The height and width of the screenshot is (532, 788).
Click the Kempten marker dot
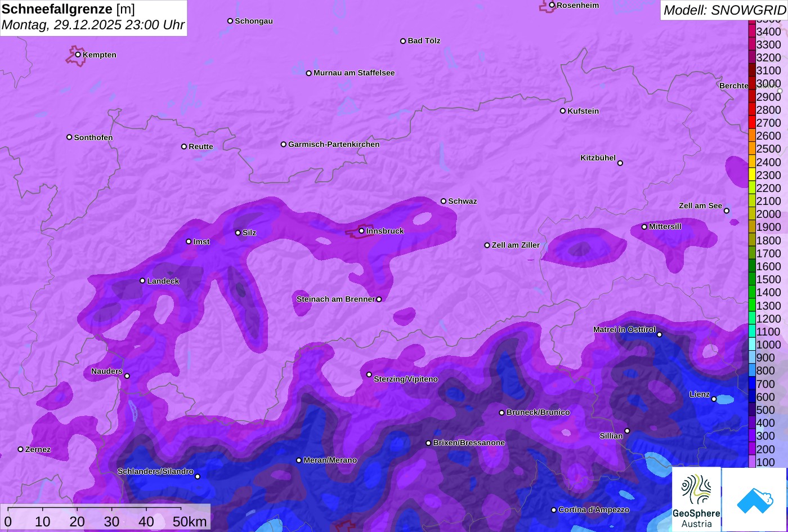pyautogui.click(x=78, y=55)
